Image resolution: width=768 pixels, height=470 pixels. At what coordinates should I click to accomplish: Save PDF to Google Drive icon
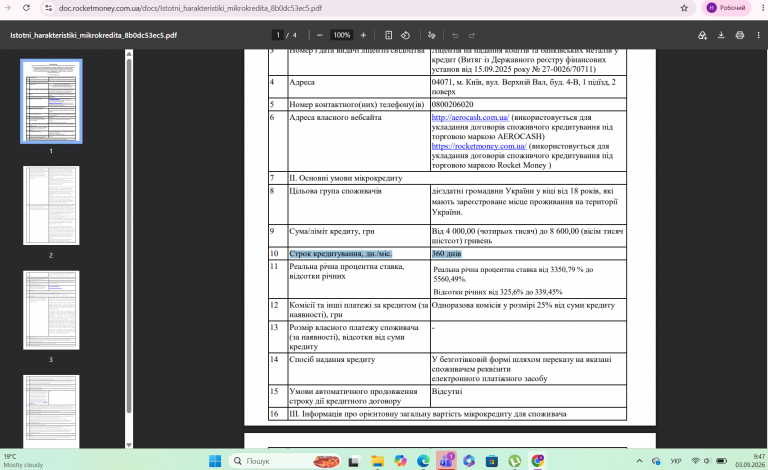(x=702, y=35)
